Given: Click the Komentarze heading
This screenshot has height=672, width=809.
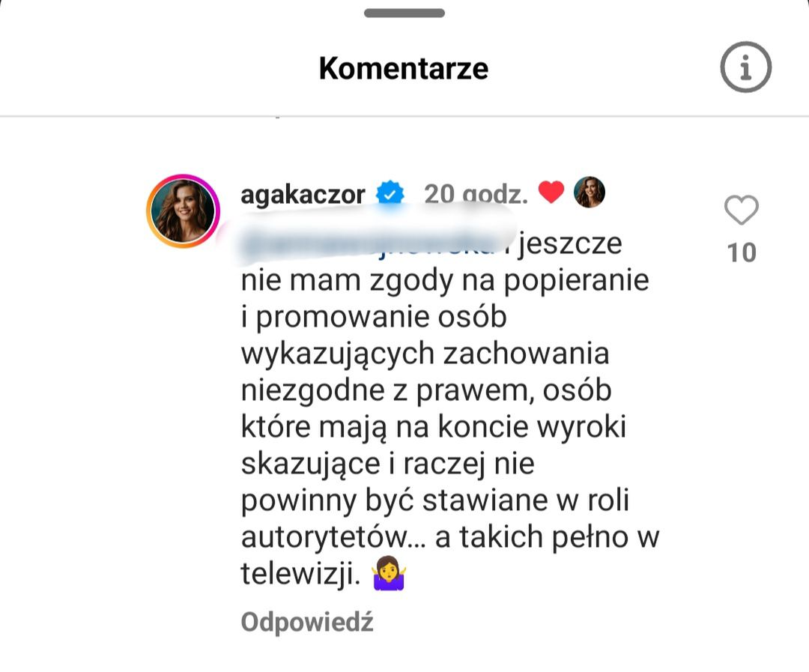Looking at the screenshot, I should pyautogui.click(x=404, y=68).
